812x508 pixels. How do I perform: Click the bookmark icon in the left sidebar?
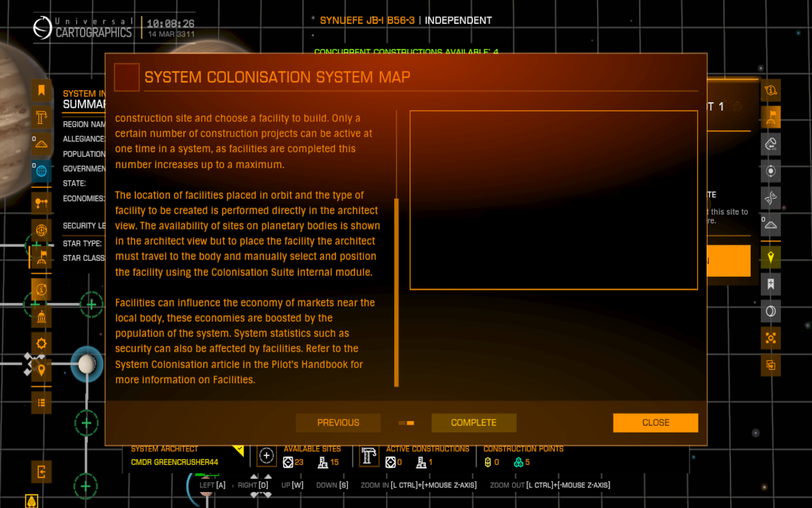pos(41,90)
